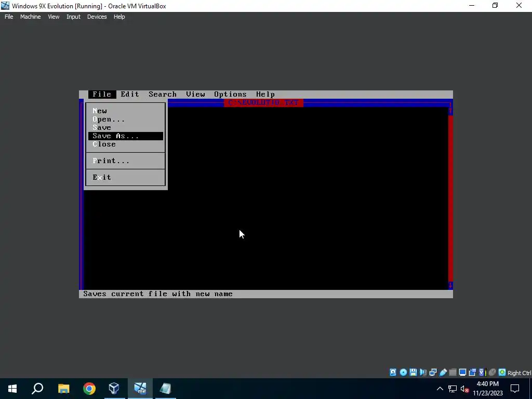Image resolution: width=532 pixels, height=399 pixels.
Task: Click the USB devices icon in VirtualBox status bar
Action: pos(443,372)
